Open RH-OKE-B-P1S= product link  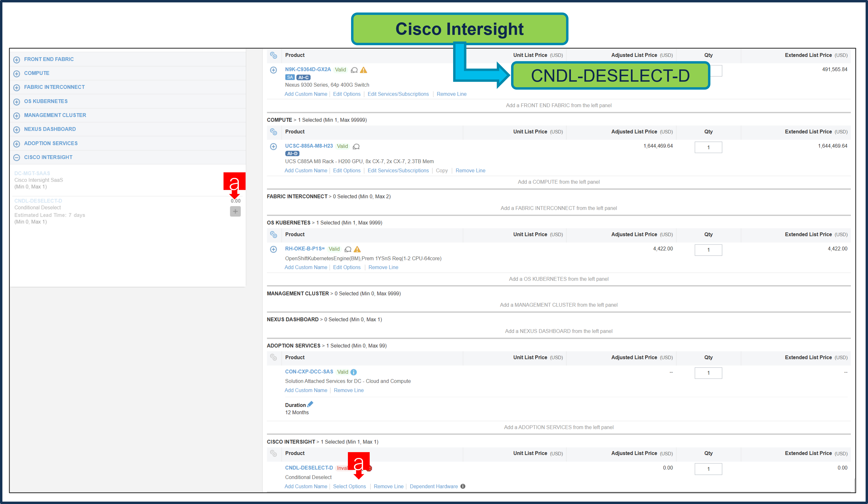(x=305, y=249)
